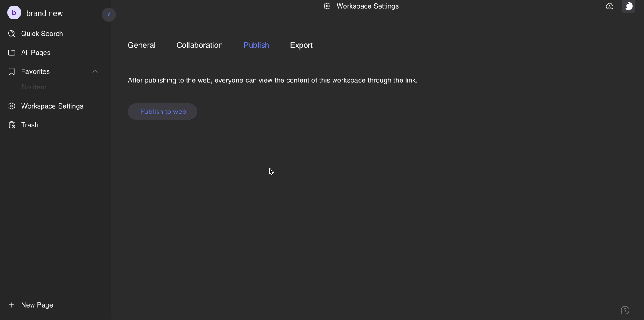Select the Export tab
The image size is (644, 320).
301,45
